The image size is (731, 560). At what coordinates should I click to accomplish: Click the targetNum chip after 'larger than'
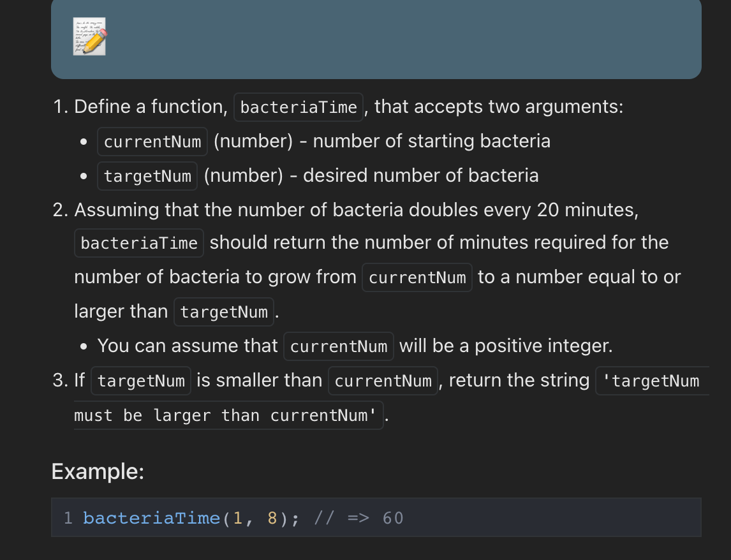click(224, 312)
